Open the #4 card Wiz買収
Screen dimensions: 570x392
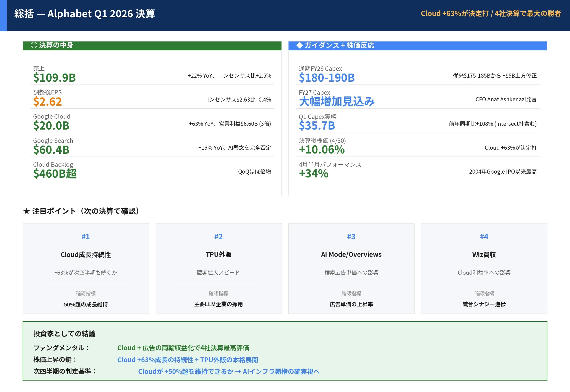[484, 269]
